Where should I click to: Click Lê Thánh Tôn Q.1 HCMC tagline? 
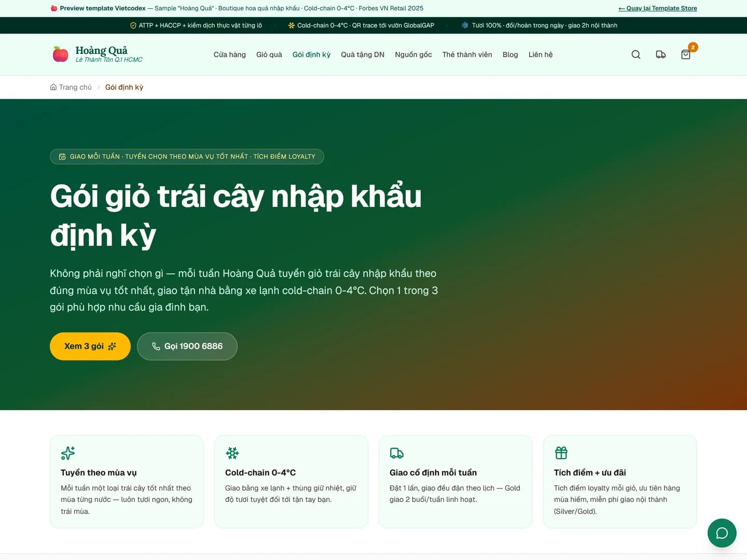pos(109,60)
